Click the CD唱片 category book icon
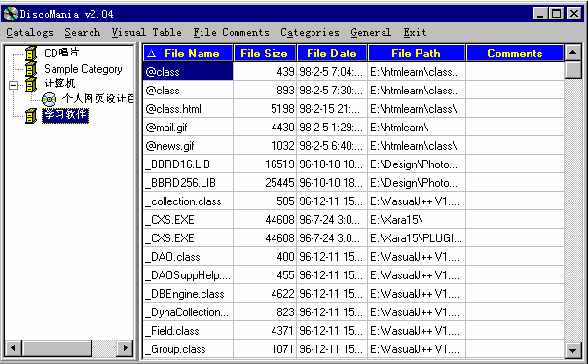588x364 pixels. pyautogui.click(x=31, y=53)
